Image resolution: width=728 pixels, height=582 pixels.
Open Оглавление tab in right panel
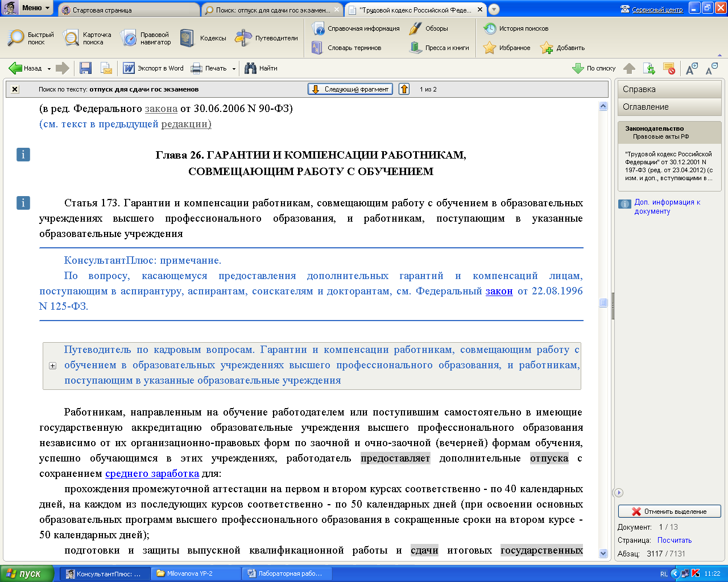669,107
